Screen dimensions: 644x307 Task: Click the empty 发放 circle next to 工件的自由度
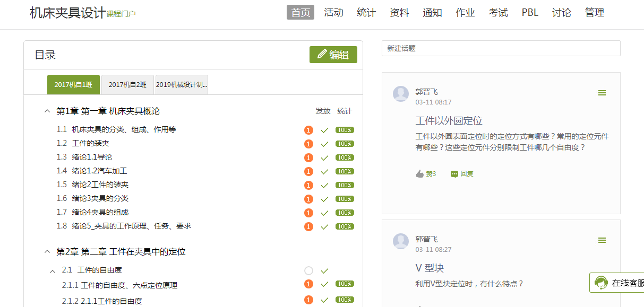pyautogui.click(x=308, y=270)
